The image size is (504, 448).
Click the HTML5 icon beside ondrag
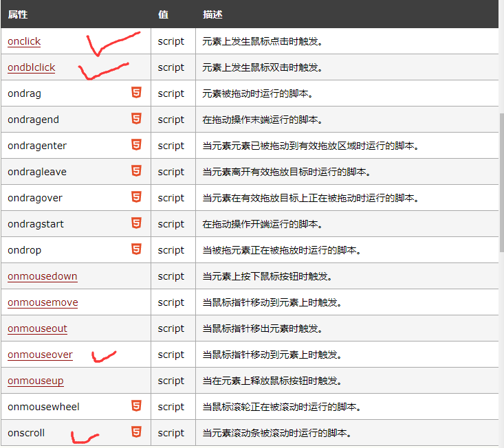point(136,93)
